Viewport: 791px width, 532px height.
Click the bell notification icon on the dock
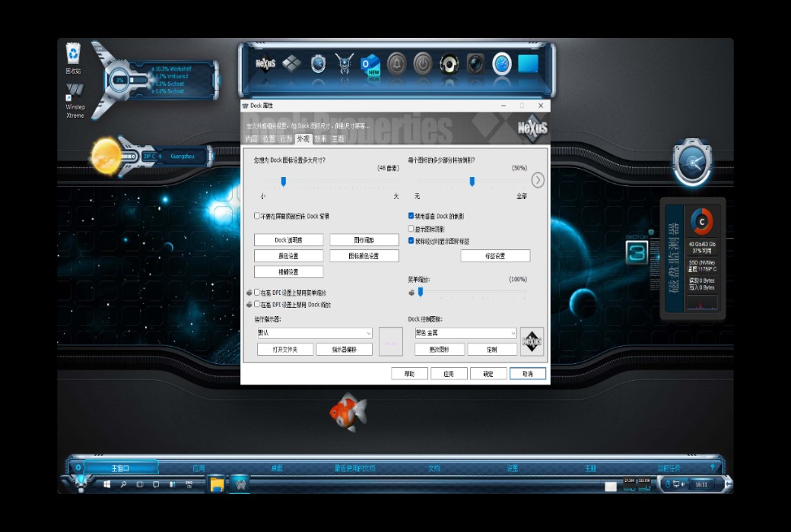pyautogui.click(x=398, y=64)
